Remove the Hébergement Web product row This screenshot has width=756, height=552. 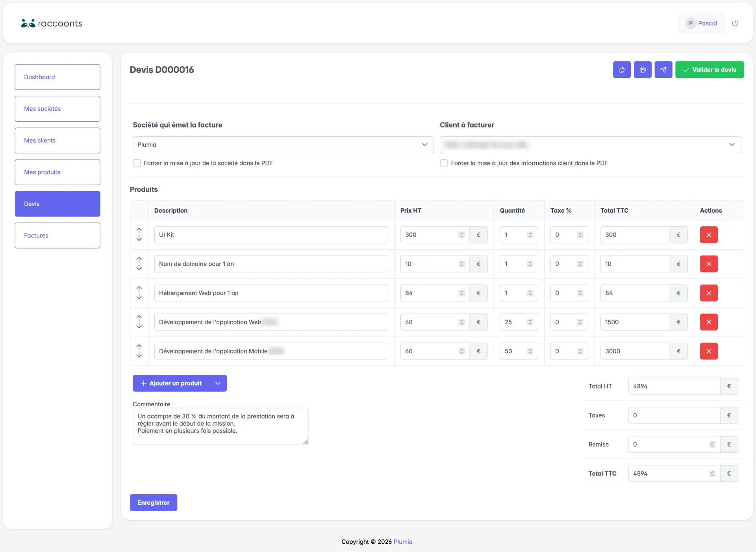coord(709,293)
